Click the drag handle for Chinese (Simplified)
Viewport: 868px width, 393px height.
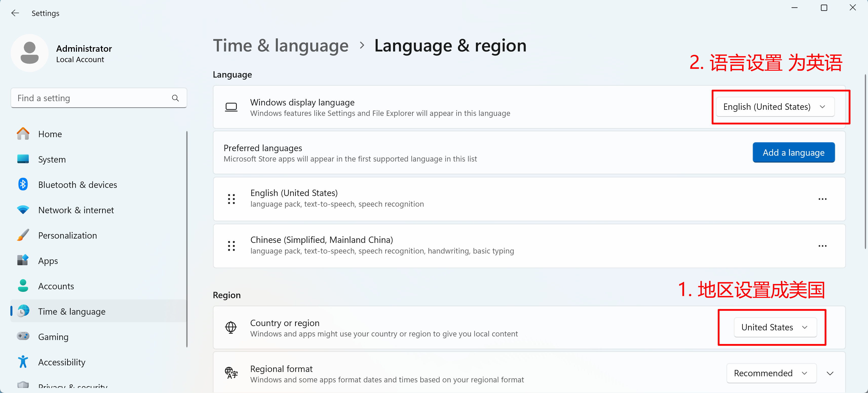click(231, 246)
